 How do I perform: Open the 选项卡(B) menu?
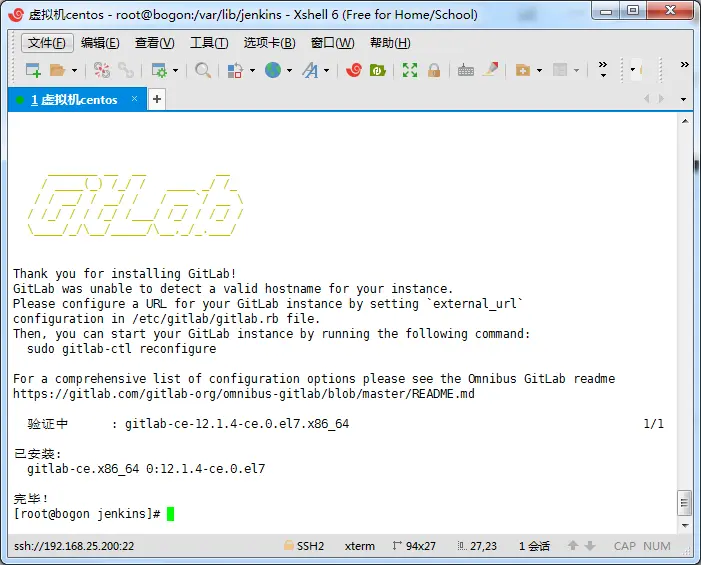(270, 43)
